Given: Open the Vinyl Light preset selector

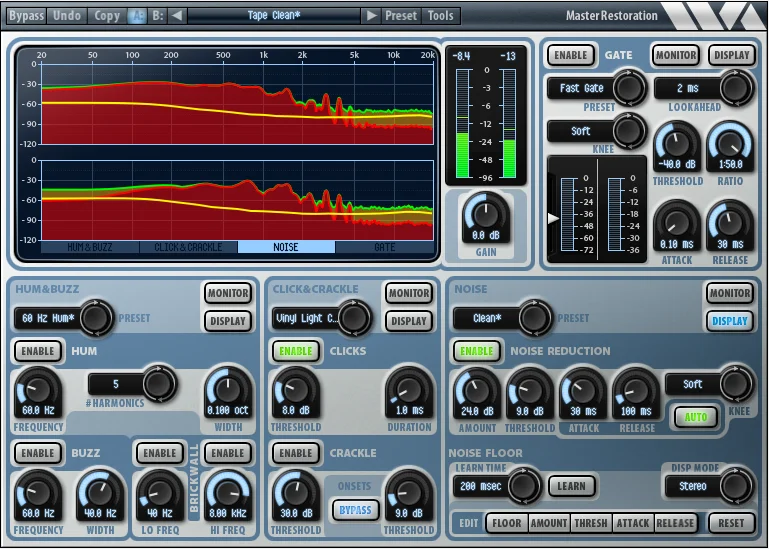Looking at the screenshot, I should (321, 318).
